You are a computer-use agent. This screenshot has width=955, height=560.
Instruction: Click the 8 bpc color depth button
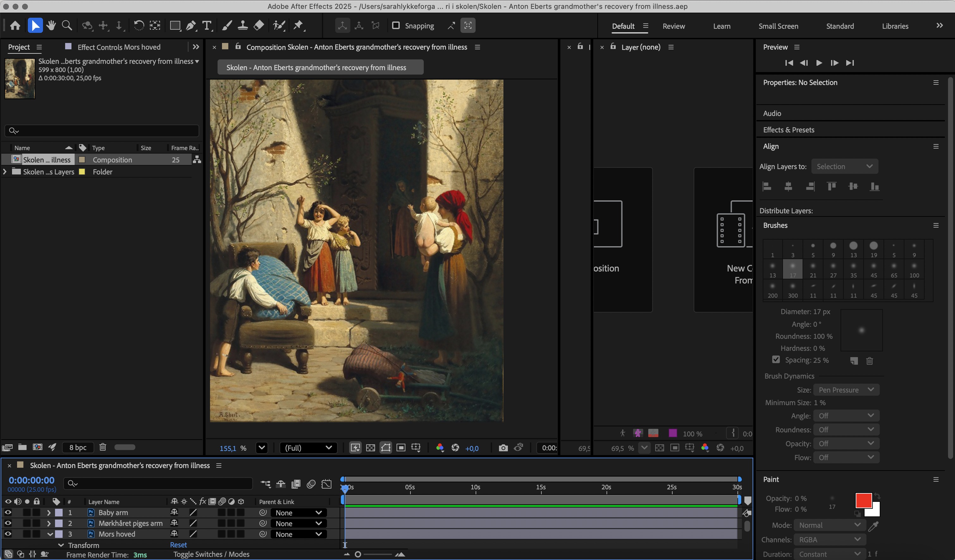click(78, 447)
